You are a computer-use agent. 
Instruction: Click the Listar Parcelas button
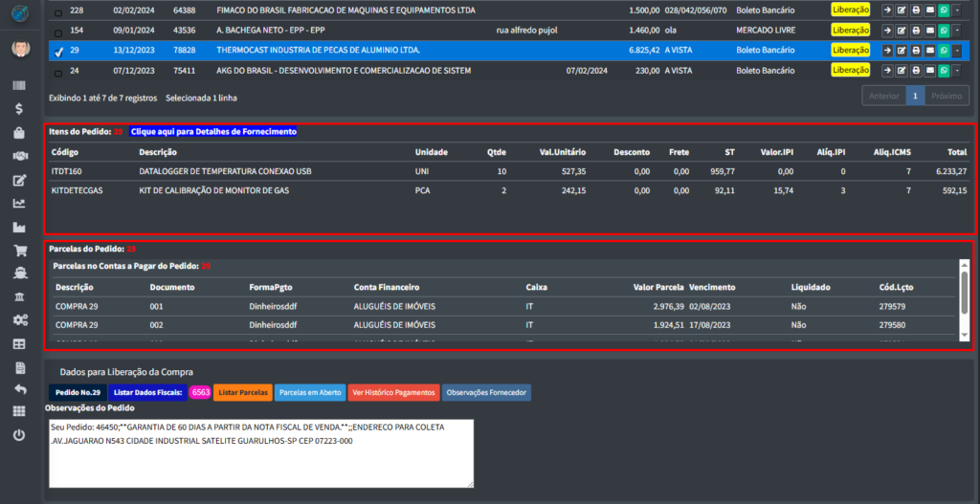[x=242, y=392]
